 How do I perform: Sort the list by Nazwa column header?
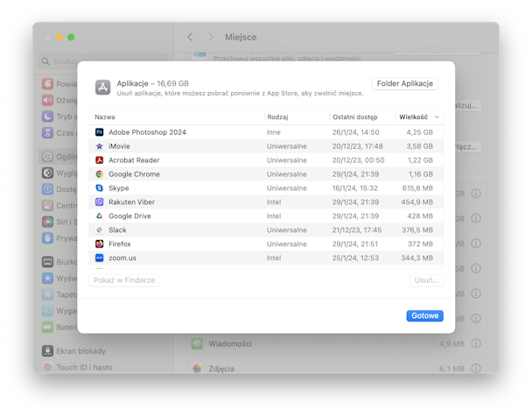[x=105, y=116]
